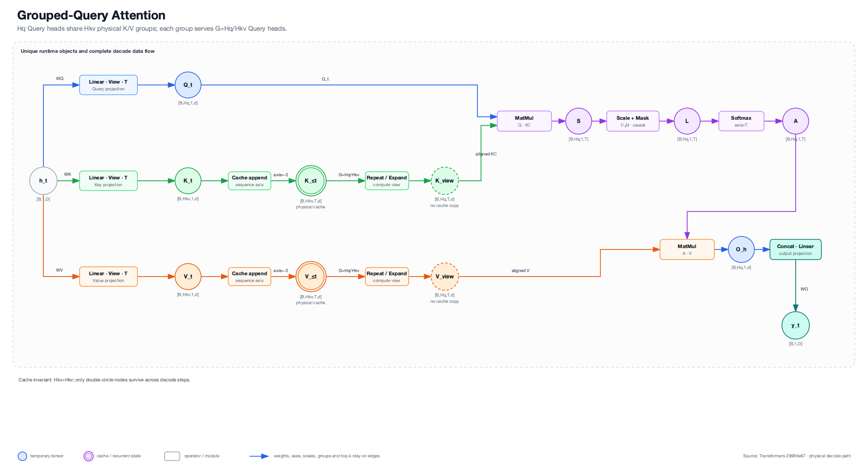Select the purple S scores node
Image resolution: width=868 pixels, height=470 pixels.
[x=579, y=121]
